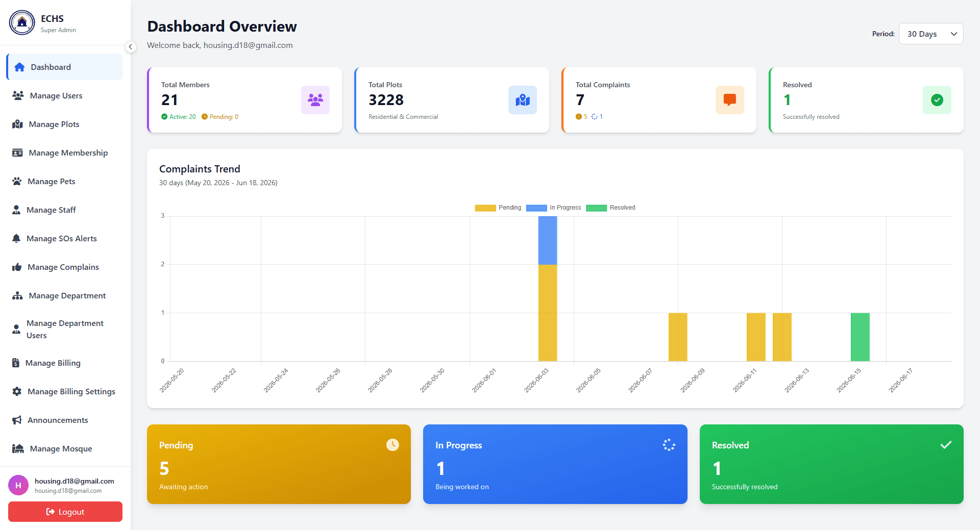Click the green Resolved checkmark icon
The image size is (980, 530).
(x=937, y=100)
